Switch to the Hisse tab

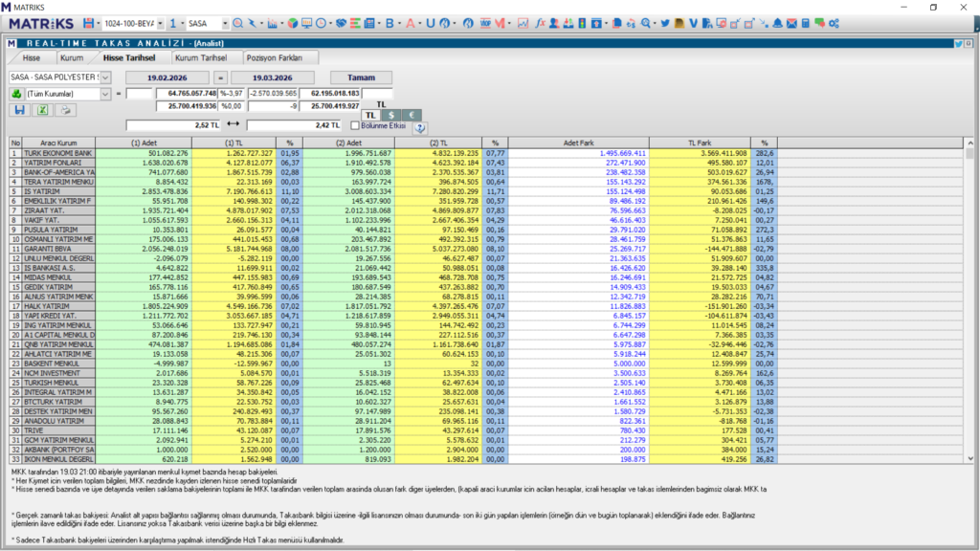click(32, 57)
